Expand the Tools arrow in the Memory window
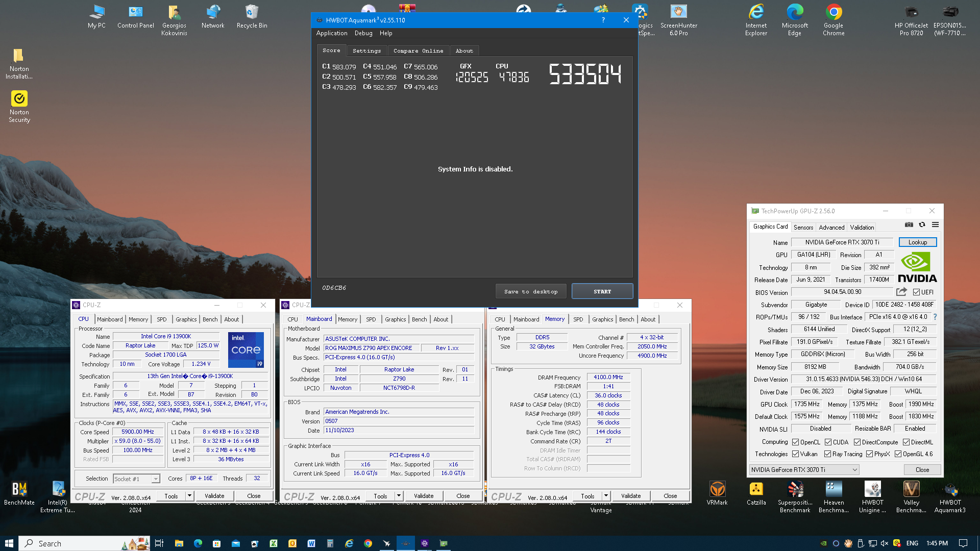The height and width of the screenshot is (551, 980). 606,496
